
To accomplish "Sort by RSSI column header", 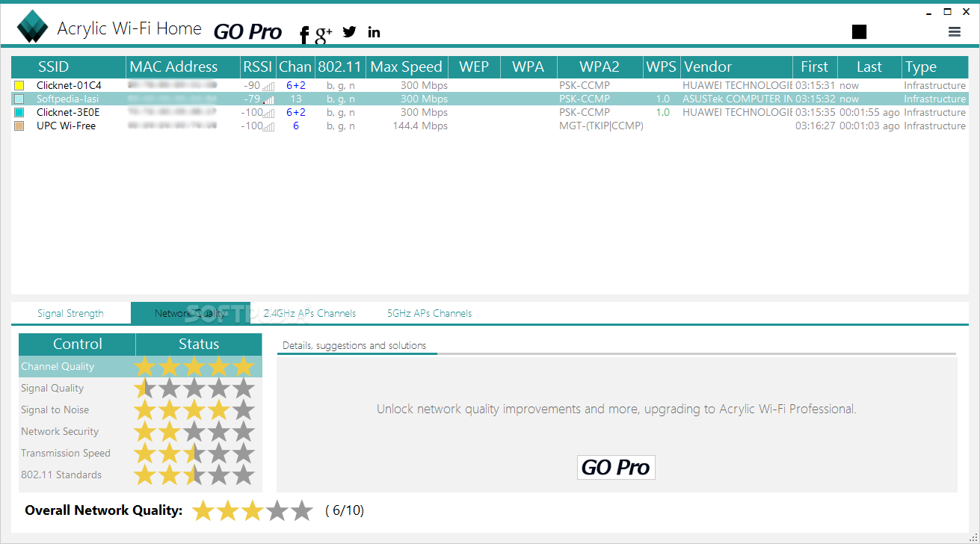I will [258, 67].
